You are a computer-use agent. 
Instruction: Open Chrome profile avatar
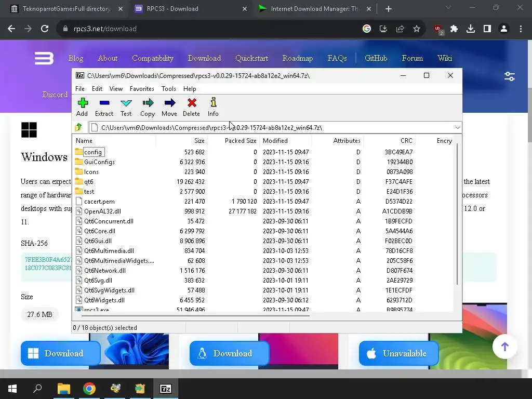(504, 29)
